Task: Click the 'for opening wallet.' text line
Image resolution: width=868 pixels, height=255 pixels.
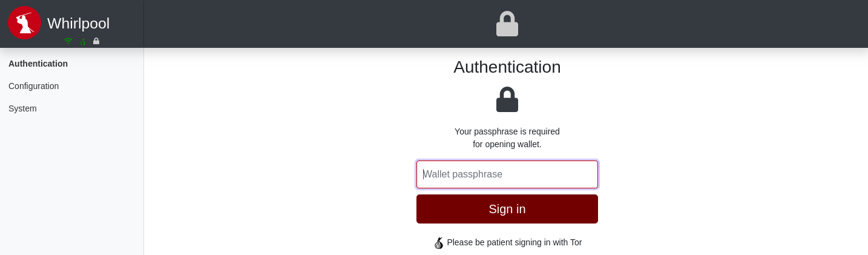Action: [507, 144]
